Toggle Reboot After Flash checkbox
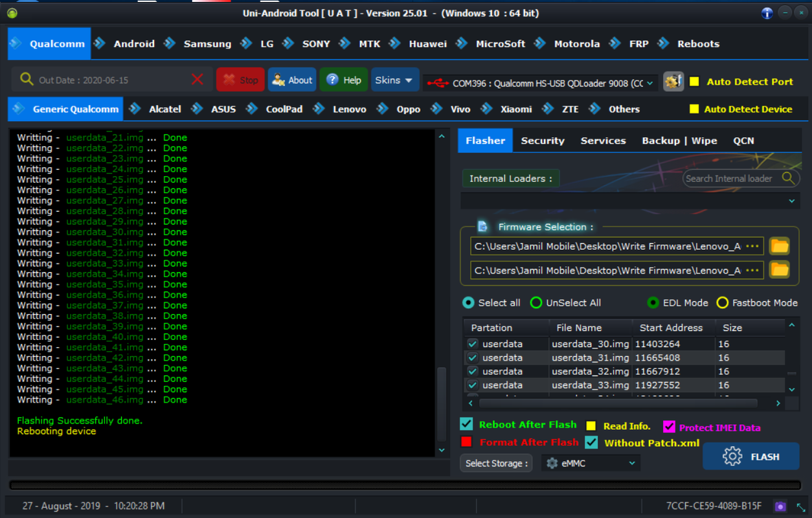The image size is (812, 518). pyautogui.click(x=466, y=424)
